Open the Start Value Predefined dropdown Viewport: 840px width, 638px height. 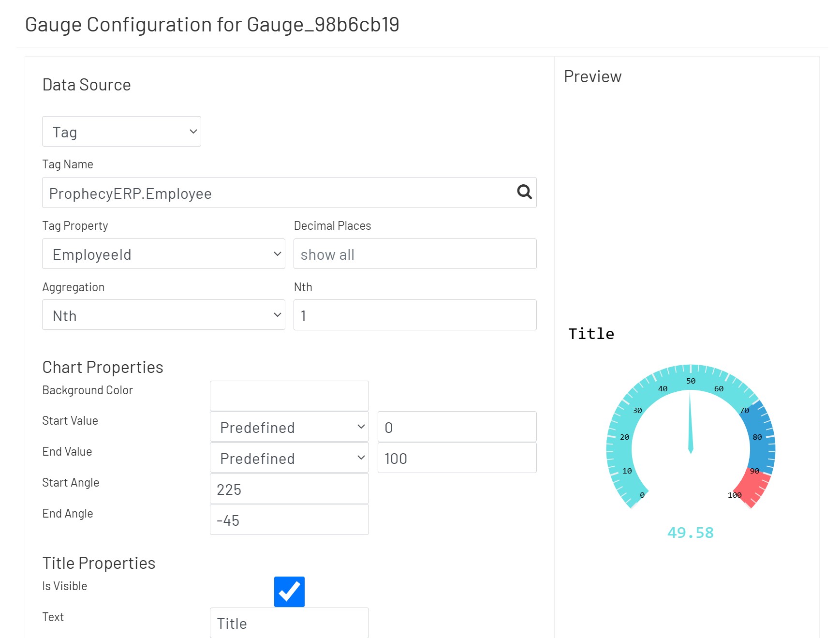click(x=289, y=427)
